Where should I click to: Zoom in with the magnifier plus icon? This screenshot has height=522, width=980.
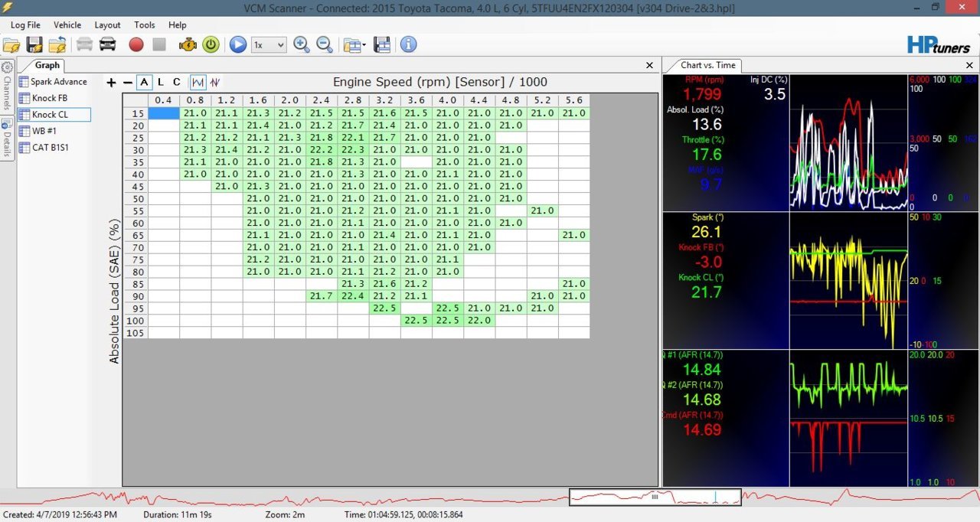pyautogui.click(x=302, y=44)
